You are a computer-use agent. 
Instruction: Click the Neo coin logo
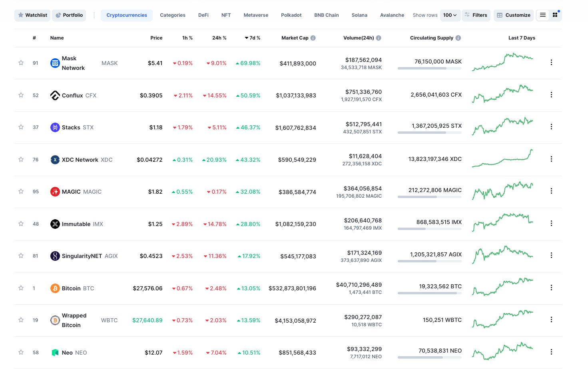pyautogui.click(x=55, y=353)
